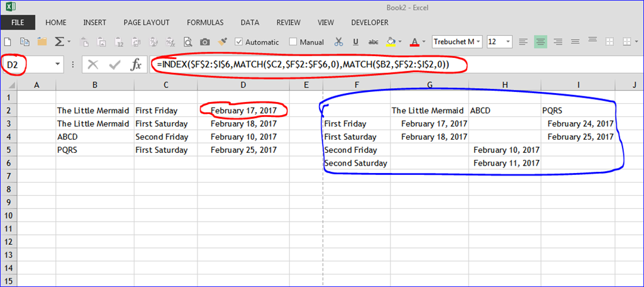
Task: Click the Insert Function fx icon
Action: 136,65
